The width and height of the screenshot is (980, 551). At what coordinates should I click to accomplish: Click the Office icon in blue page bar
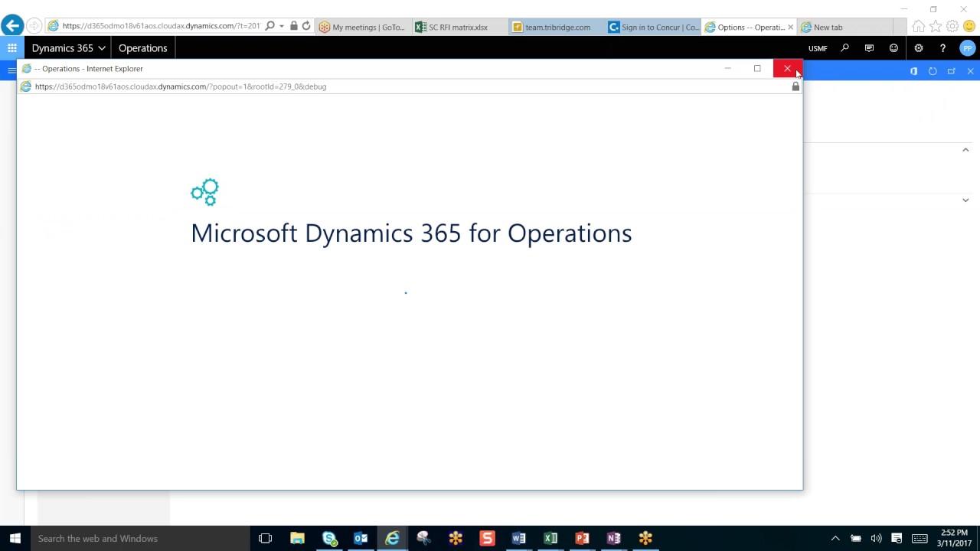click(913, 71)
